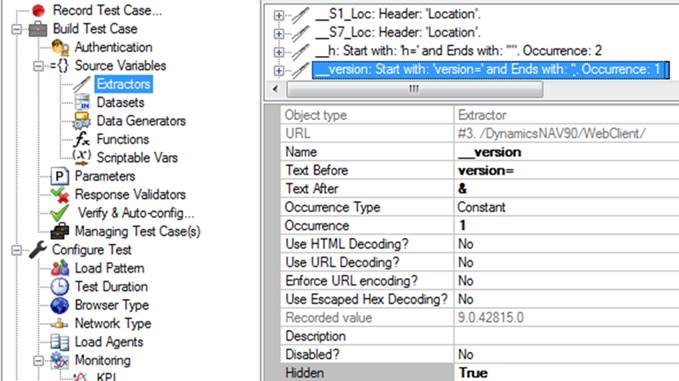Select the __h extractor row

(459, 51)
